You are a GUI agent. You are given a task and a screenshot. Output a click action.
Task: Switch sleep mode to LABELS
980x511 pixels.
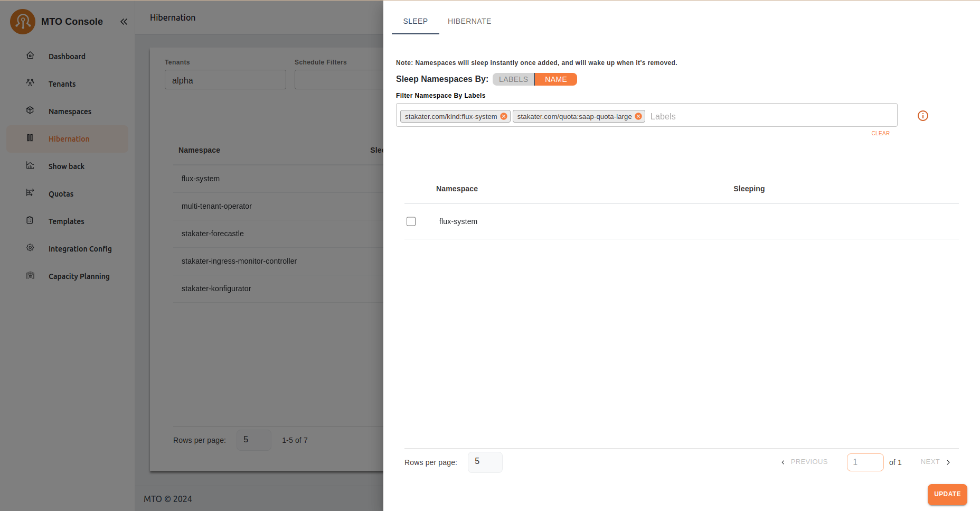[513, 79]
